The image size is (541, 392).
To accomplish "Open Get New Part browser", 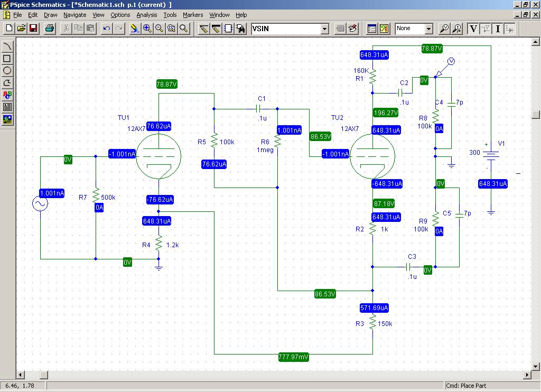I will tap(240, 29).
